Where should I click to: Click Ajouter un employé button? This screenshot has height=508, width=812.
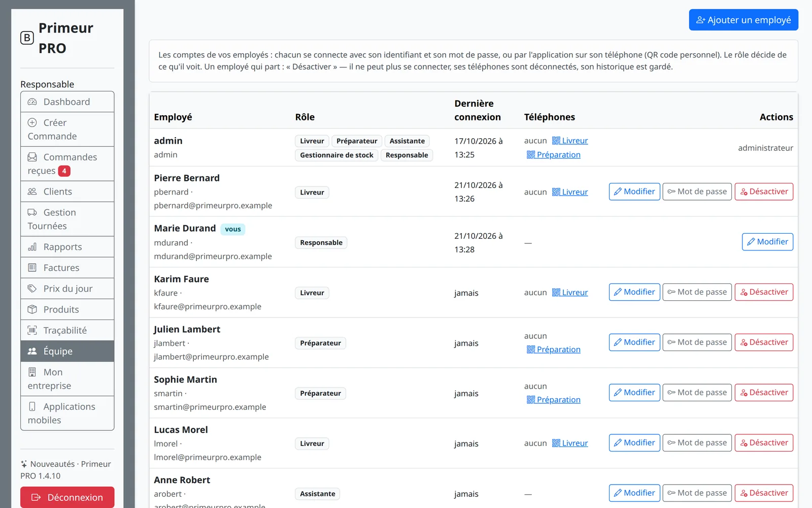[x=743, y=20]
